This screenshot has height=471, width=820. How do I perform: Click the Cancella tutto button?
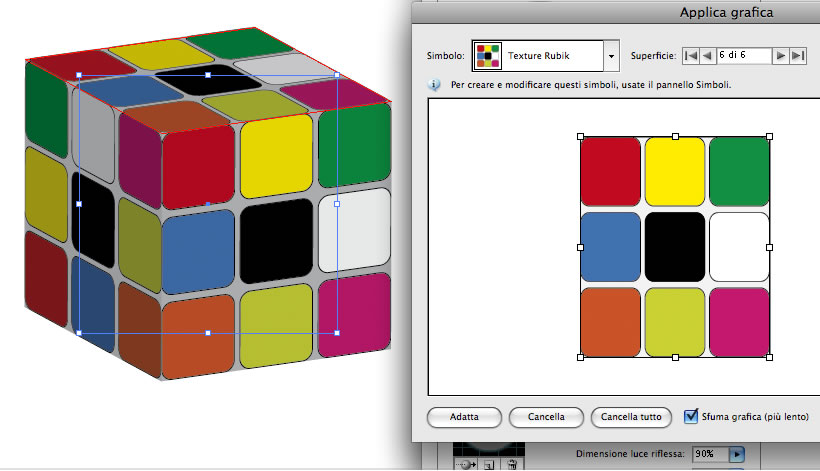click(631, 417)
